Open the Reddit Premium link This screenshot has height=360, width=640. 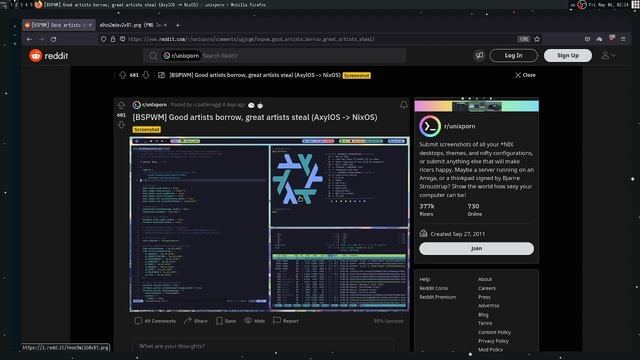click(x=438, y=297)
